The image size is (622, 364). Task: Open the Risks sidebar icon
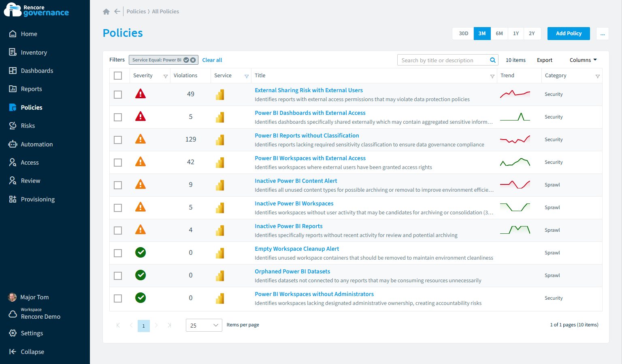coord(13,125)
